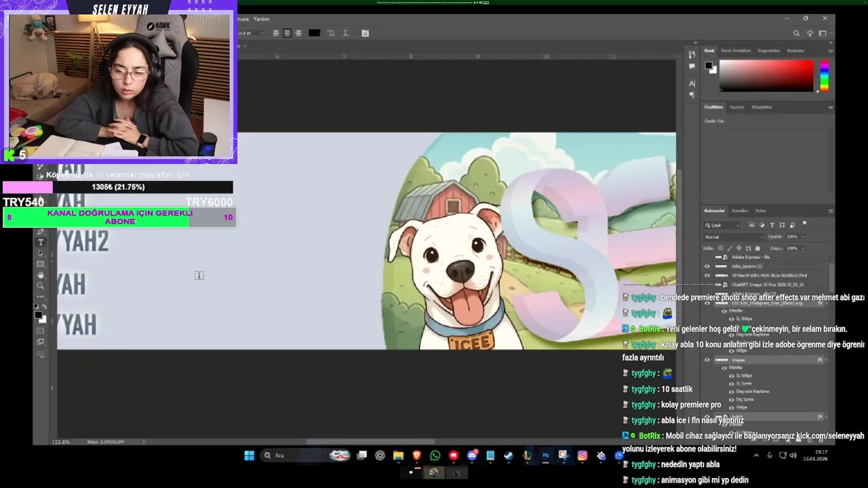
Task: Open Photoshop search magnifier at top right
Action: tap(796, 33)
